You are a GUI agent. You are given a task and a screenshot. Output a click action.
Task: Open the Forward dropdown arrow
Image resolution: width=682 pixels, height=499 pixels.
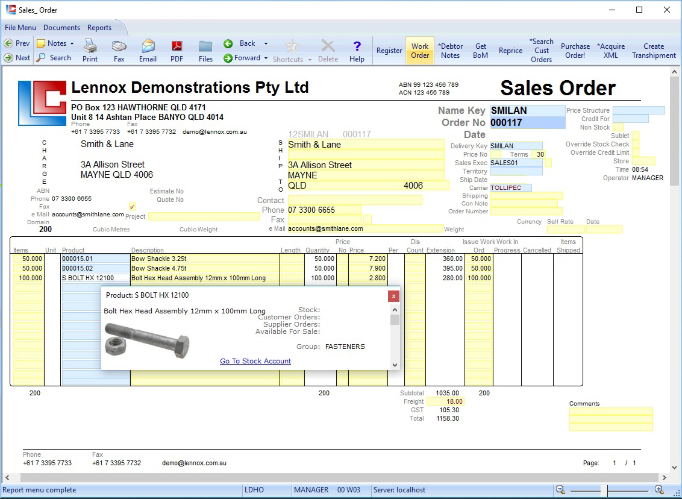(266, 58)
